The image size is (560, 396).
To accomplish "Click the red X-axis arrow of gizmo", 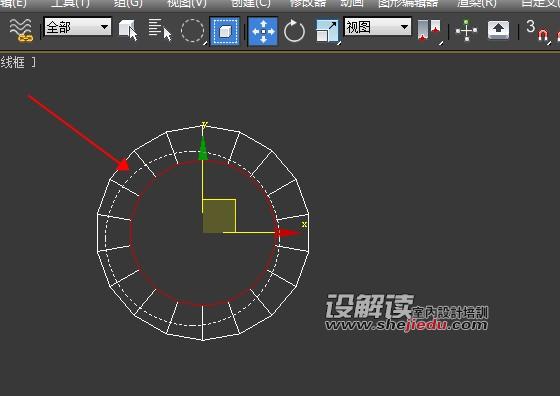I will pos(289,233).
